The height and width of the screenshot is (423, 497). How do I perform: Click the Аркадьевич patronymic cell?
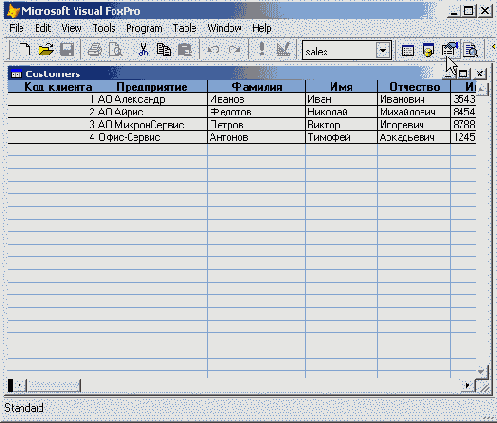pos(414,137)
